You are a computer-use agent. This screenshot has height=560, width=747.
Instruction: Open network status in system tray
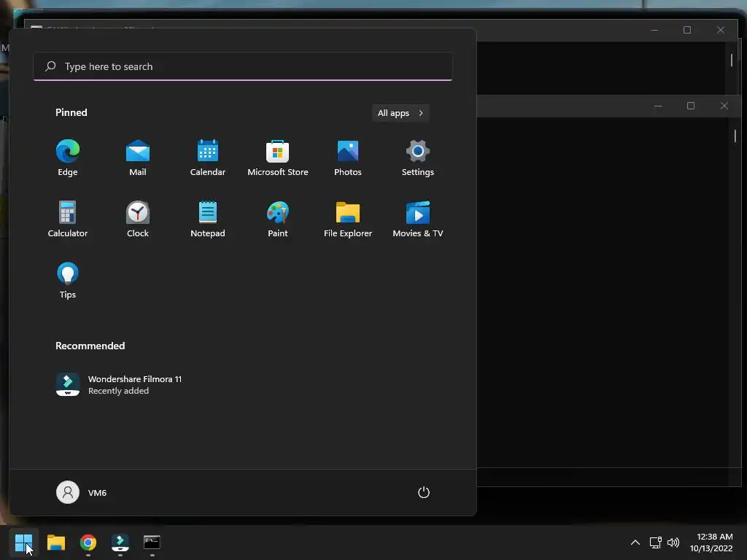click(656, 542)
